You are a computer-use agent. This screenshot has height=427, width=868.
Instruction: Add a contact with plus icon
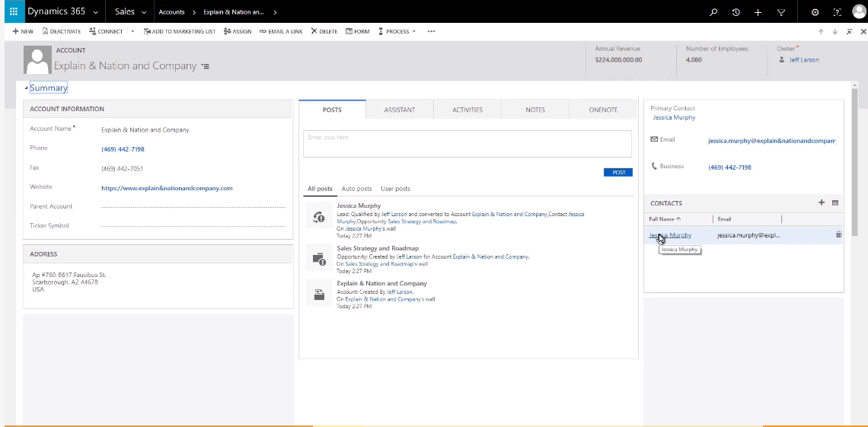pos(822,202)
